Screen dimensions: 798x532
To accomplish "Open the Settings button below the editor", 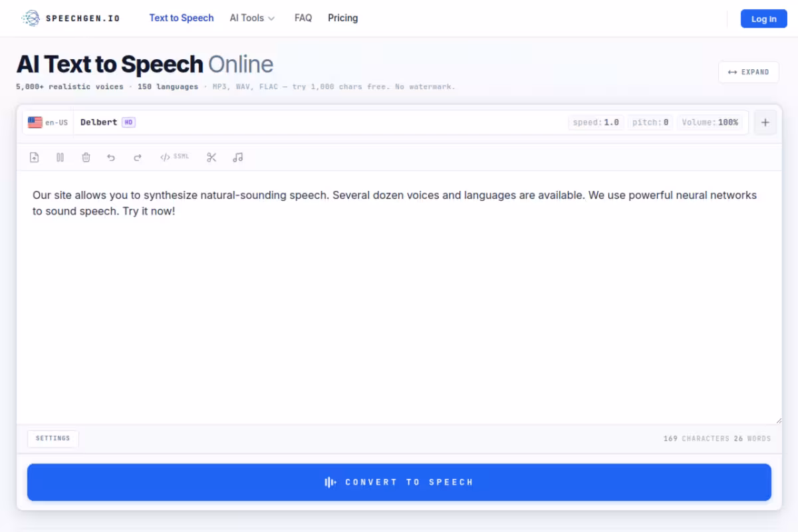I will coord(53,439).
